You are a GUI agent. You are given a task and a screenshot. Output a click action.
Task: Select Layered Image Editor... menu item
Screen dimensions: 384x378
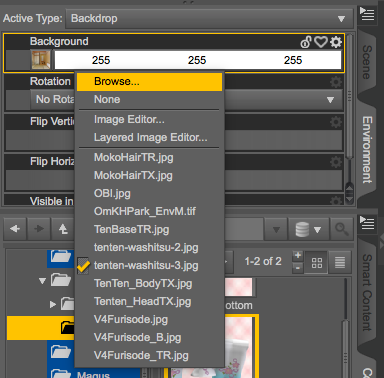149,137
